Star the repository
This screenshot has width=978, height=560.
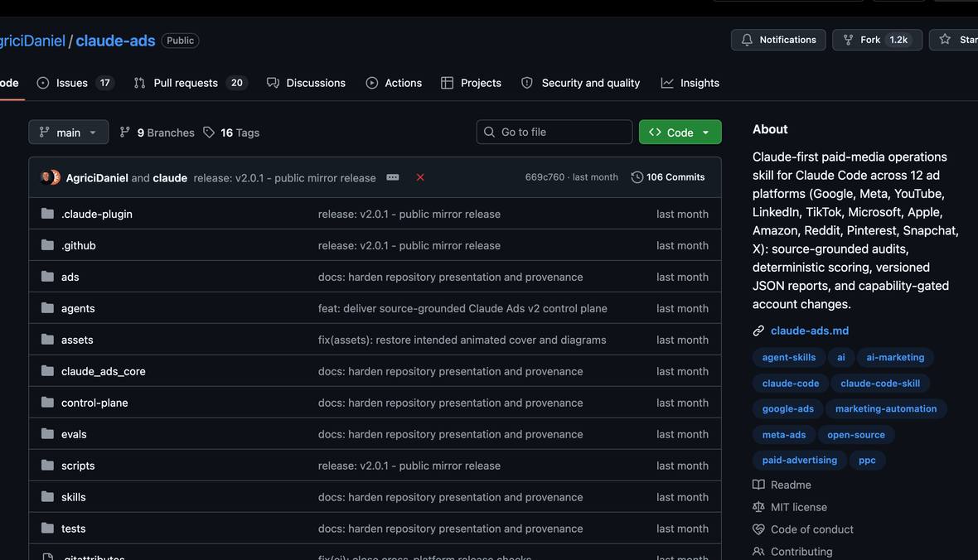point(954,40)
